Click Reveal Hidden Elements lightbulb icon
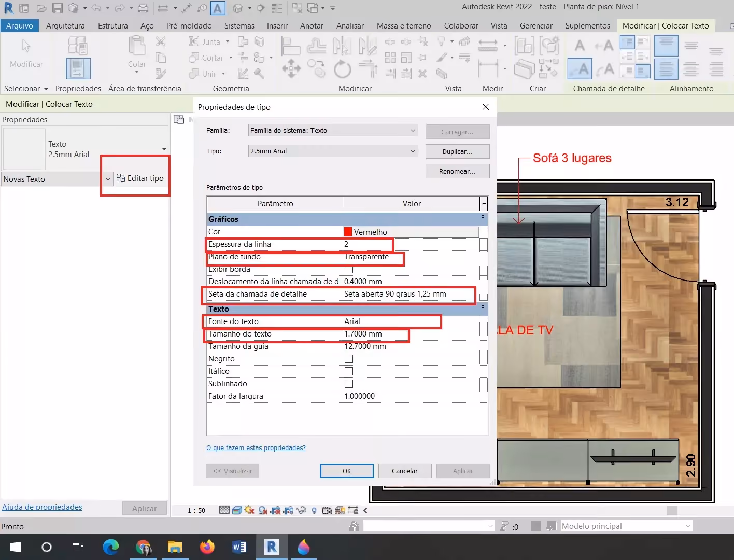The height and width of the screenshot is (560, 734). (x=314, y=510)
